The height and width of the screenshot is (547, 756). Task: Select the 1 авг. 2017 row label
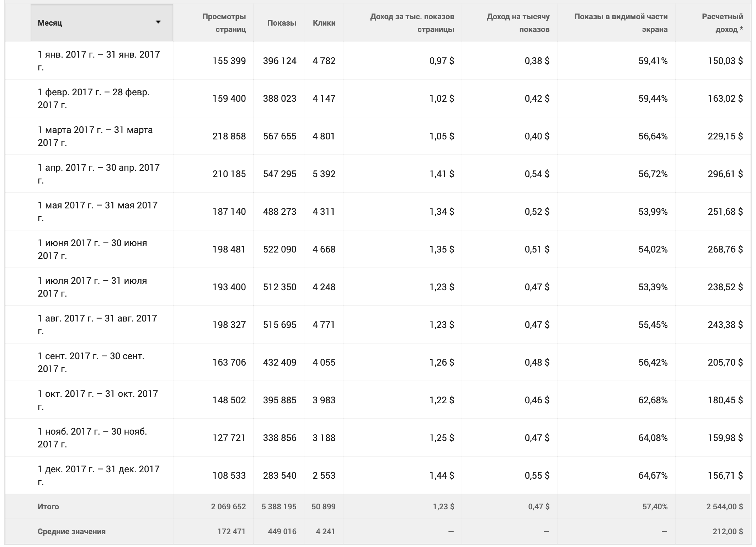[x=97, y=324]
